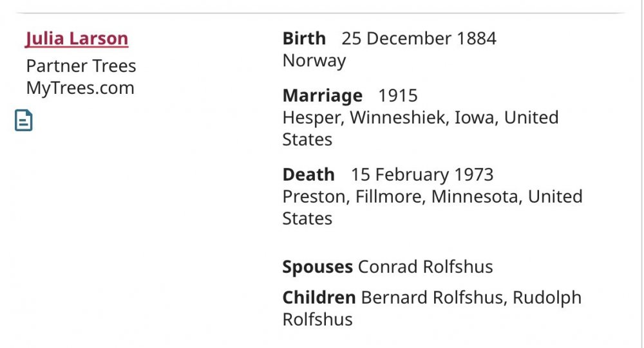The height and width of the screenshot is (348, 644).
Task: Click the MyTrees.com source text
Action: click(80, 87)
